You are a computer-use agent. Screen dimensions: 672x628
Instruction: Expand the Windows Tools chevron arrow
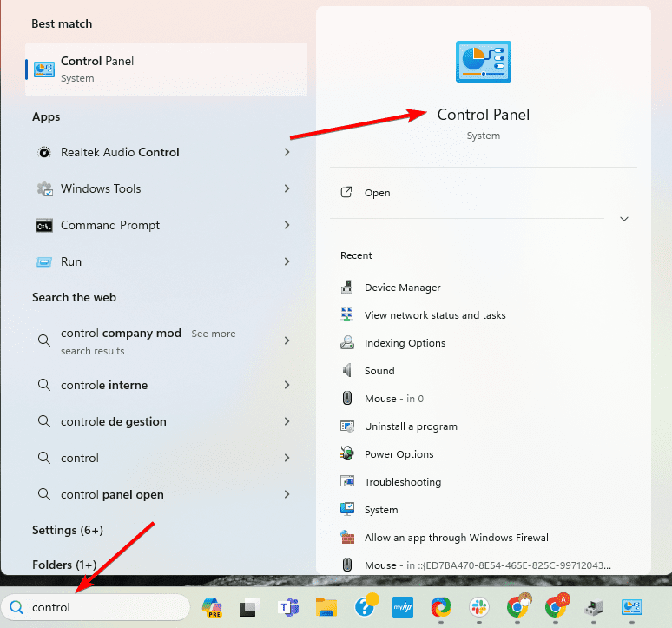click(287, 188)
